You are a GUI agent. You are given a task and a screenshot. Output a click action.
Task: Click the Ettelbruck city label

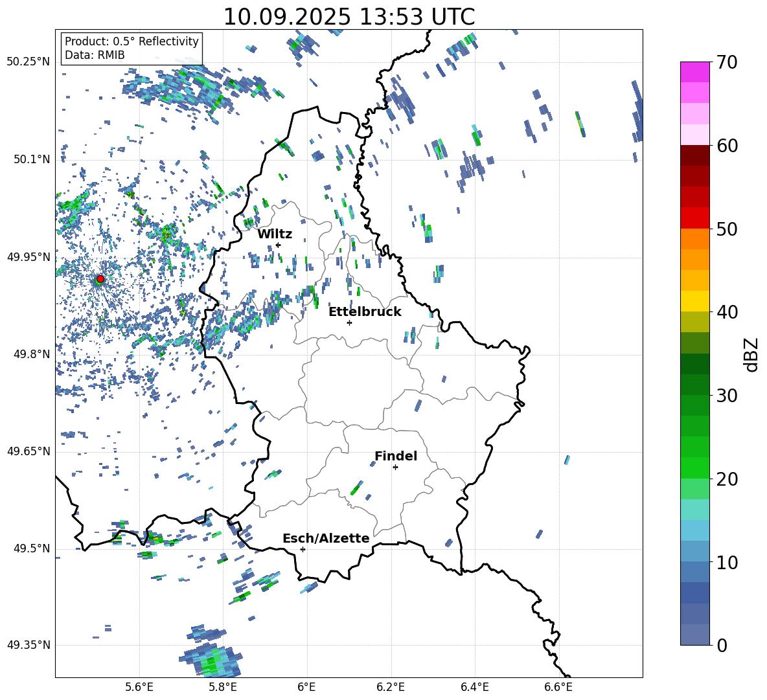[365, 312]
